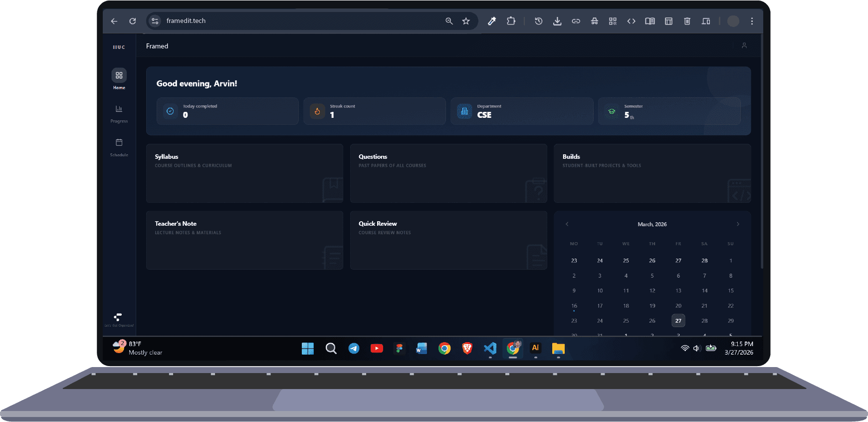Go to next month in calendar

pyautogui.click(x=738, y=224)
